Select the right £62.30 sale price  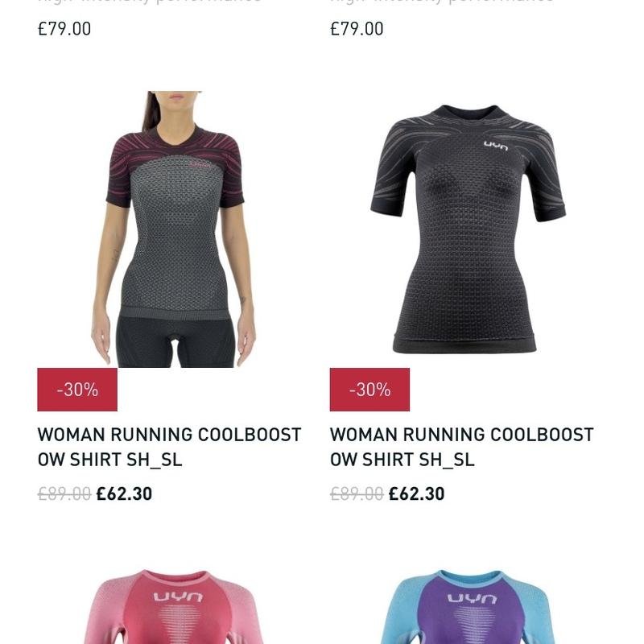point(416,493)
